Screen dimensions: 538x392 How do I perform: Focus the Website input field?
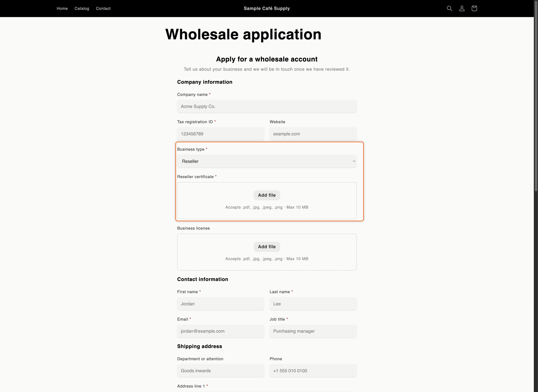click(313, 134)
